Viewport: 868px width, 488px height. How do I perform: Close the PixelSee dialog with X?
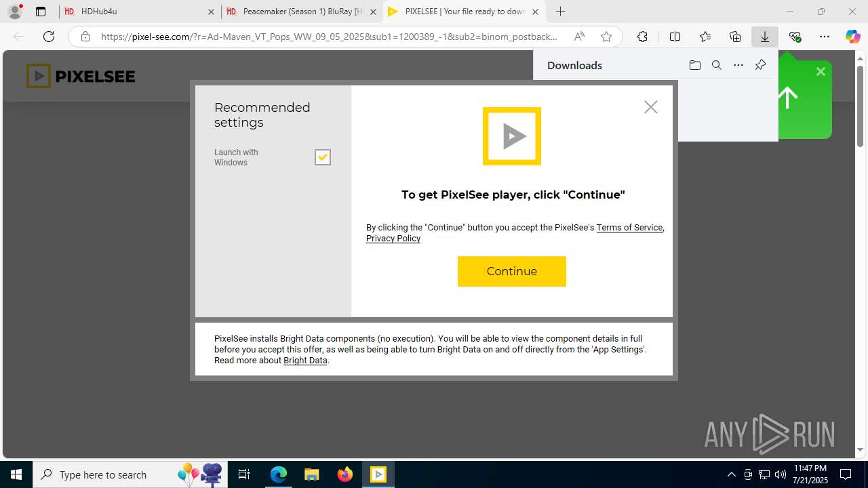pos(651,107)
